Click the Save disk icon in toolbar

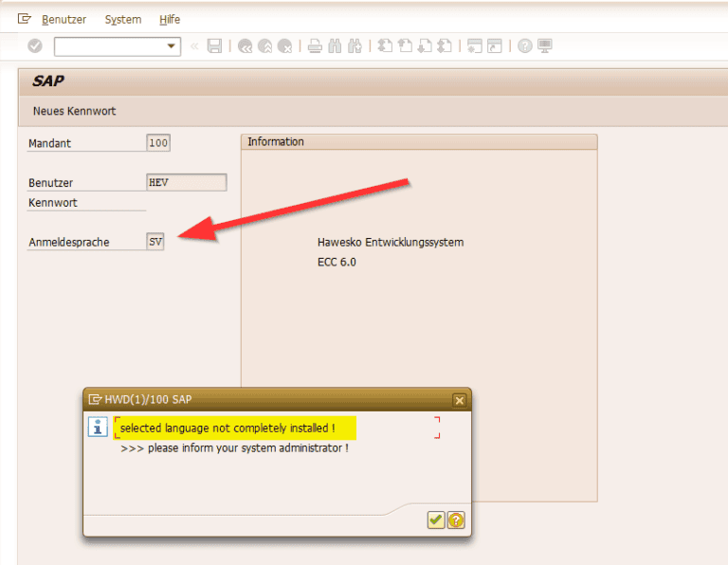click(214, 46)
